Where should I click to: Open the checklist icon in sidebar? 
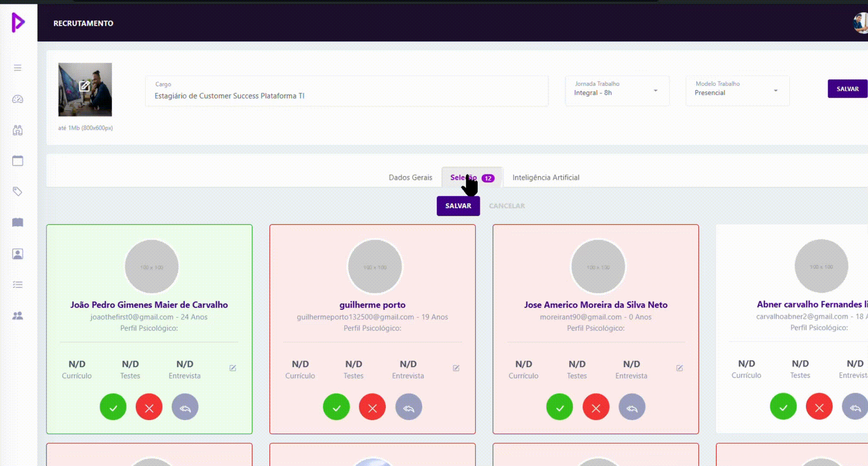[18, 285]
